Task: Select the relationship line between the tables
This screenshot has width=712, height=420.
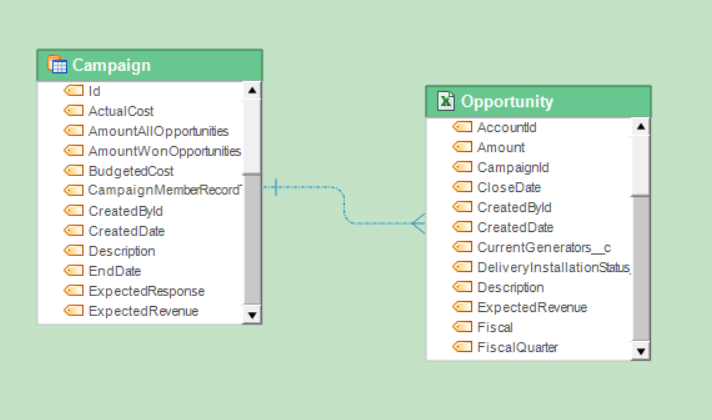Action: (x=345, y=205)
